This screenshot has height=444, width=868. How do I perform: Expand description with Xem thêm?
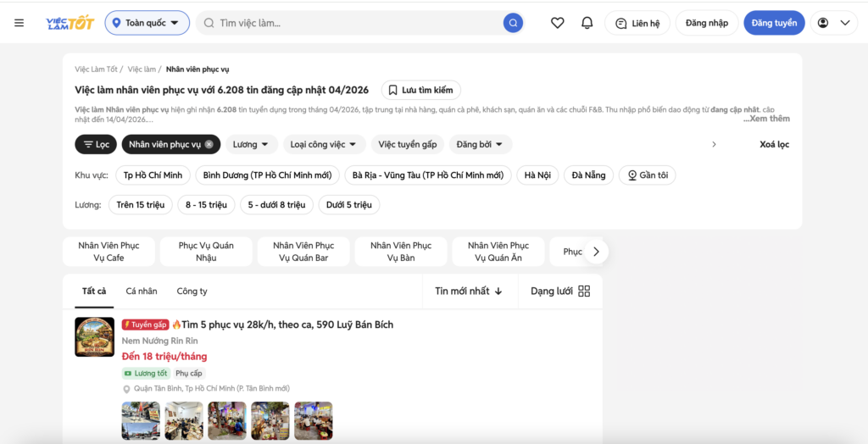(x=766, y=119)
